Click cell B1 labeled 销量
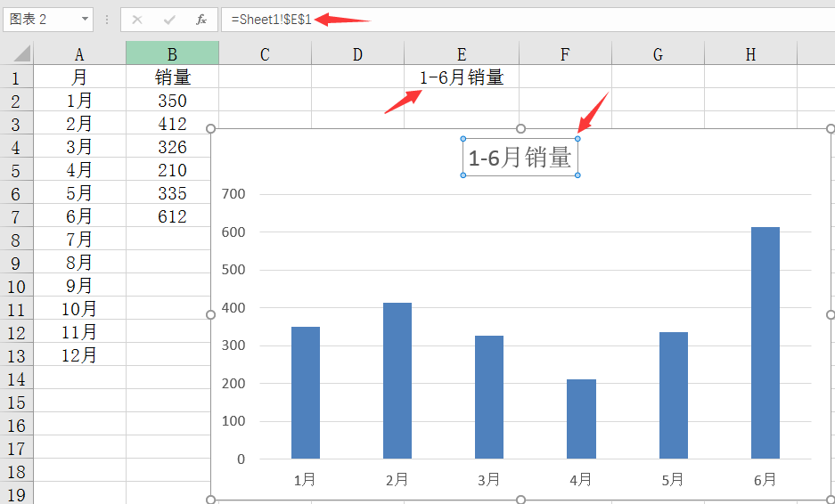This screenshot has height=504, width=835. (x=172, y=77)
